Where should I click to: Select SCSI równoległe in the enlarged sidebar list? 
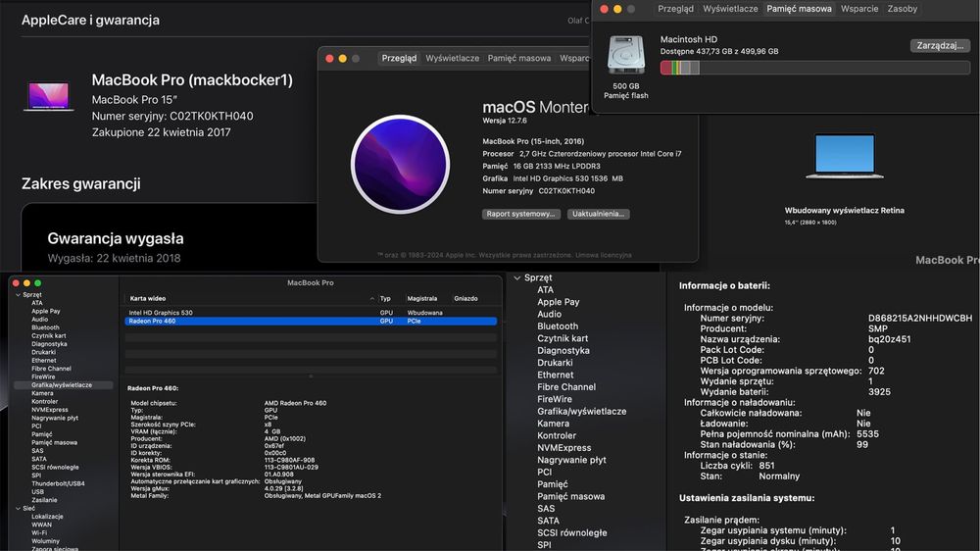[x=572, y=533]
